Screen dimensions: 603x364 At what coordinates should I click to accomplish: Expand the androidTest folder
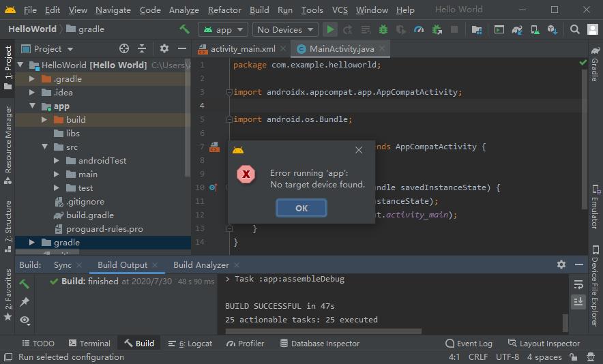[57, 161]
